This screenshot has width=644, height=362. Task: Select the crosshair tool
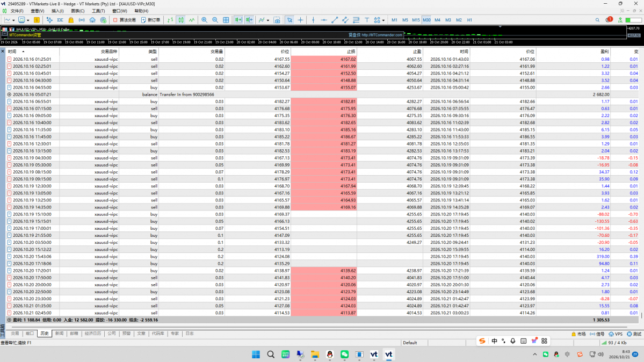[301, 20]
